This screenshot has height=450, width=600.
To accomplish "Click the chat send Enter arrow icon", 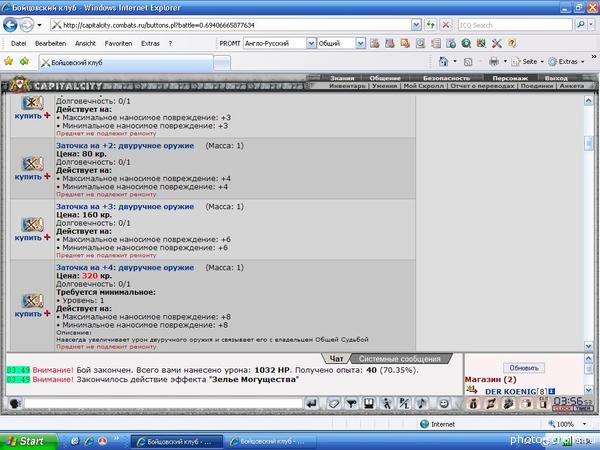I will point(312,403).
